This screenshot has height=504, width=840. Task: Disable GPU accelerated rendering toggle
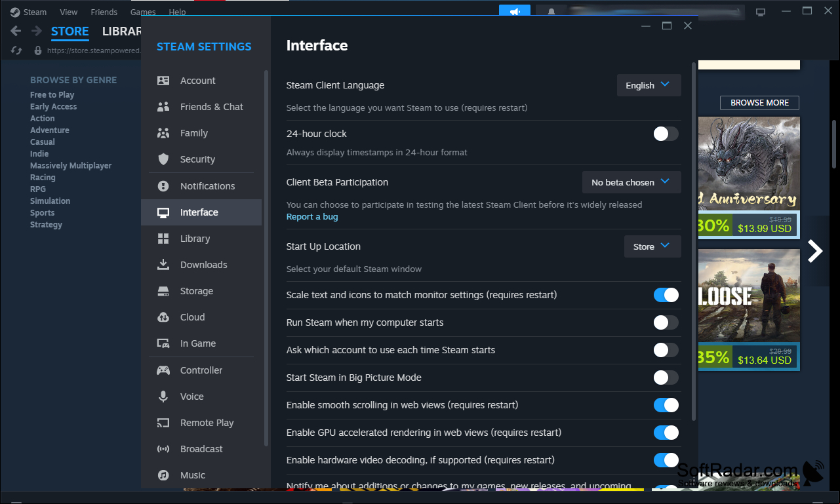point(666,433)
